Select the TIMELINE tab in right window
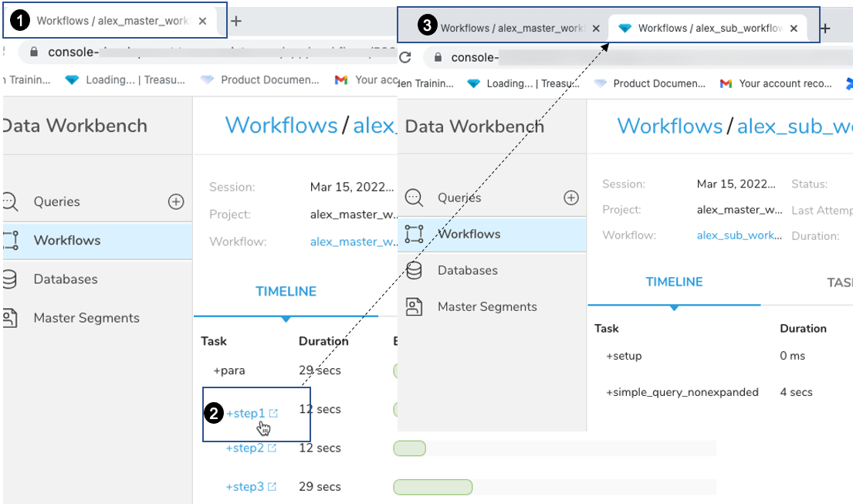 click(674, 282)
